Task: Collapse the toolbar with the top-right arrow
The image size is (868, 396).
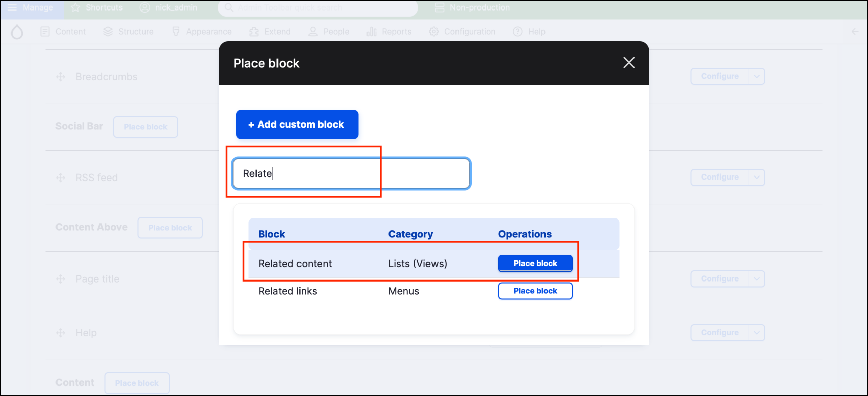Action: (855, 32)
